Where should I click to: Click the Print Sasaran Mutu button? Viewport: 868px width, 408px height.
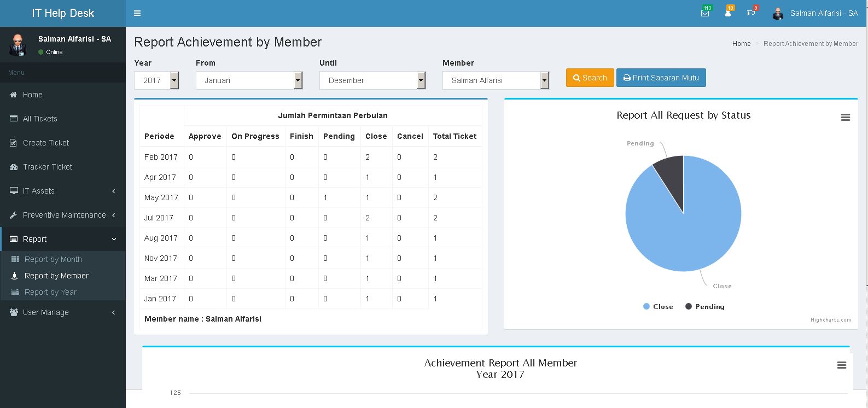point(661,78)
